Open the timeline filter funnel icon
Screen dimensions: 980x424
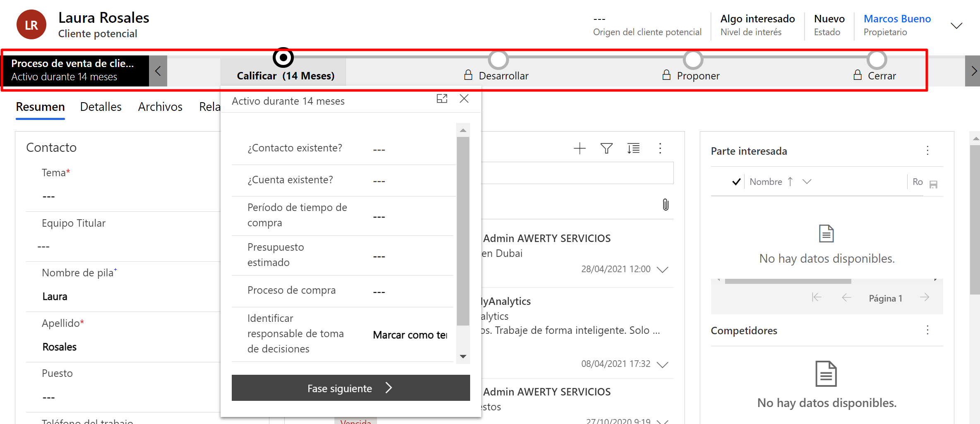[x=606, y=149]
